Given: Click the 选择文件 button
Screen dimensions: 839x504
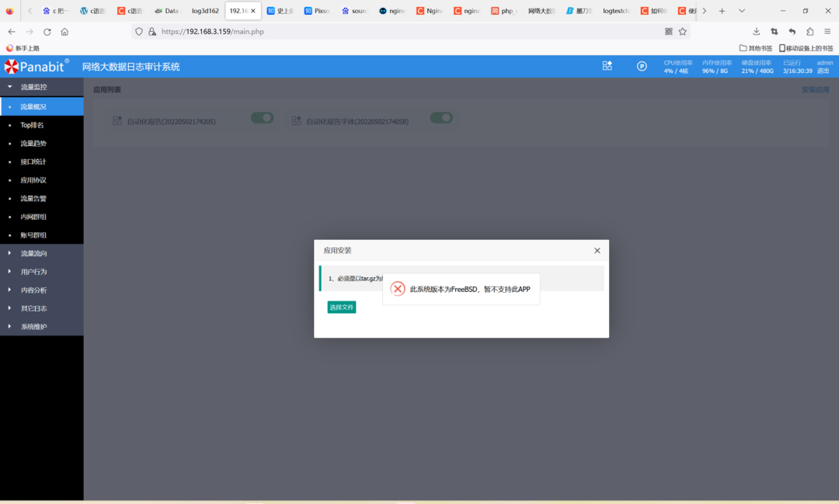Looking at the screenshot, I should click(x=341, y=307).
